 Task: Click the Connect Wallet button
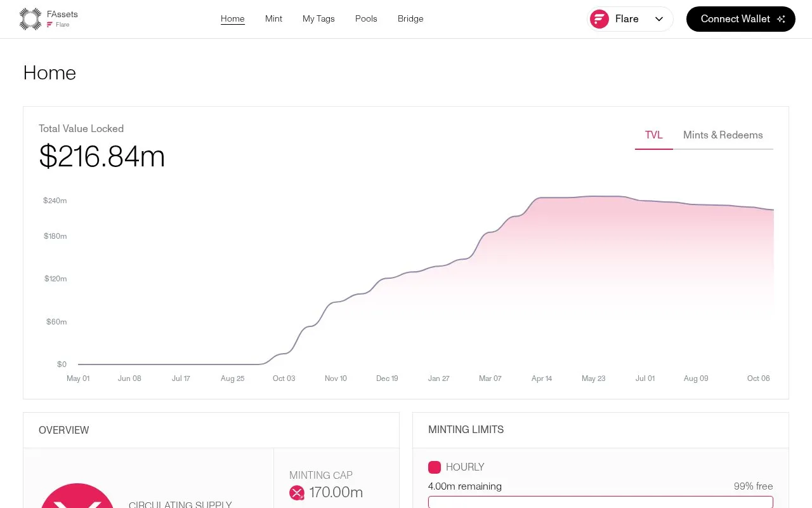[741, 19]
